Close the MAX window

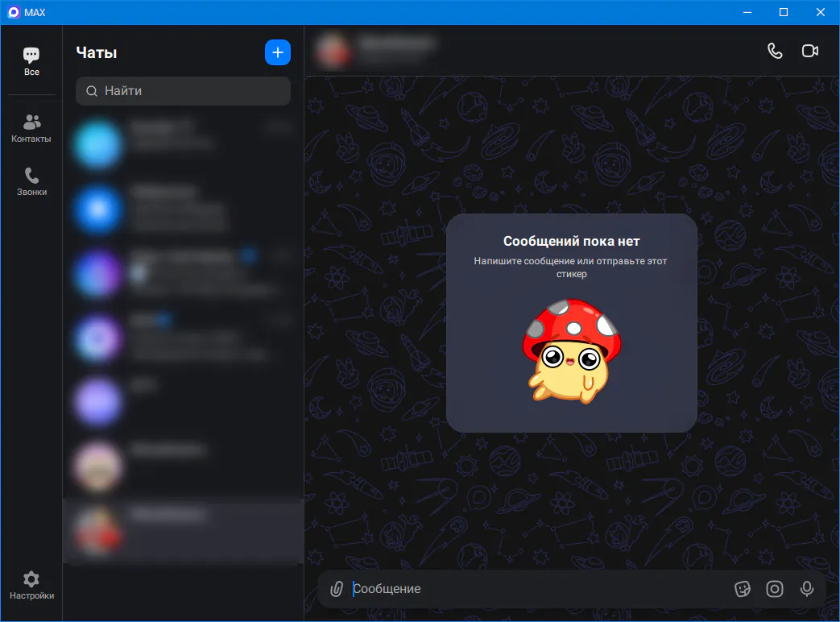[820, 12]
